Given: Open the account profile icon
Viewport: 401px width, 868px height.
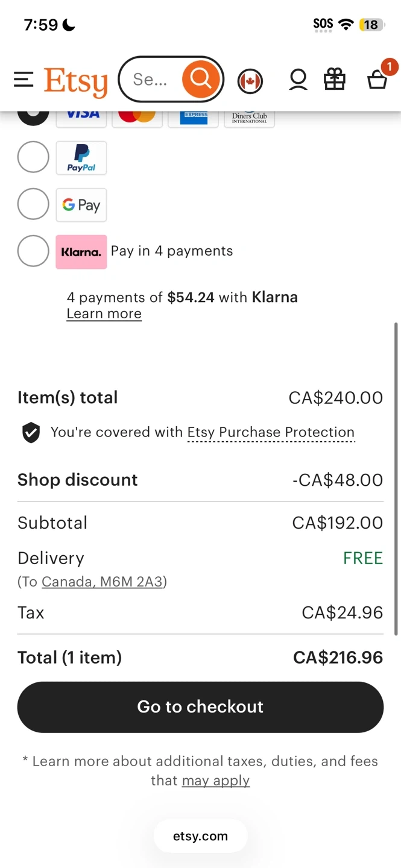Looking at the screenshot, I should point(298,80).
